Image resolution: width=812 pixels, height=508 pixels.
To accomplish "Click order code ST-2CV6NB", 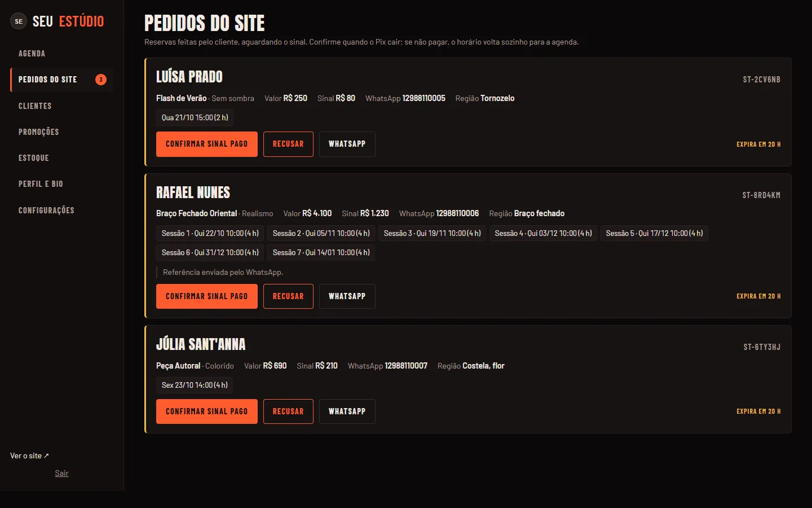I will 762,80.
